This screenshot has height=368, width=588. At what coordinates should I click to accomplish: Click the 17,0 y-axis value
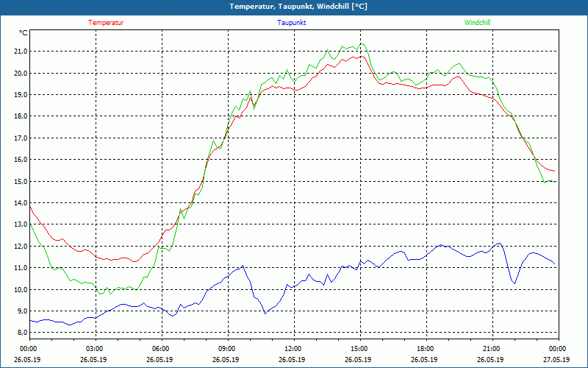21,138
